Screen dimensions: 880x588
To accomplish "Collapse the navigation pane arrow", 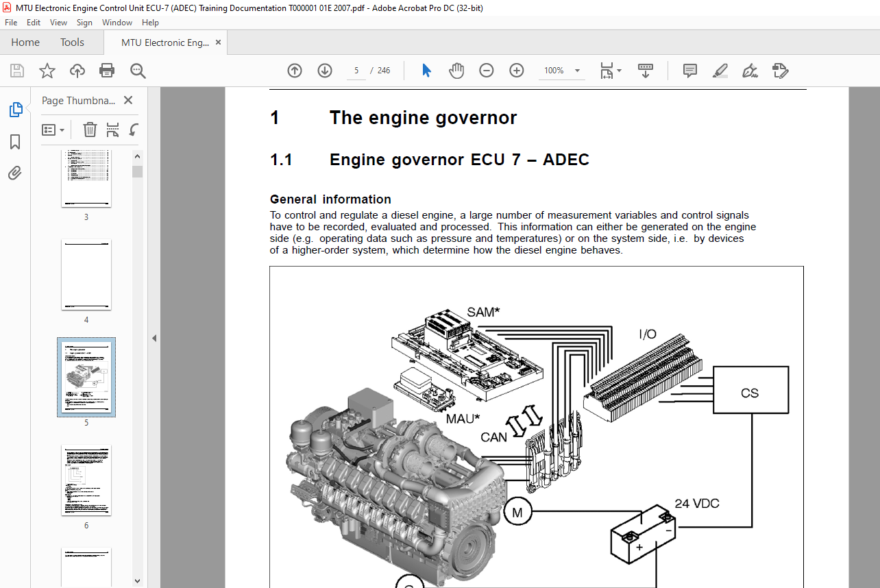I will 154,338.
